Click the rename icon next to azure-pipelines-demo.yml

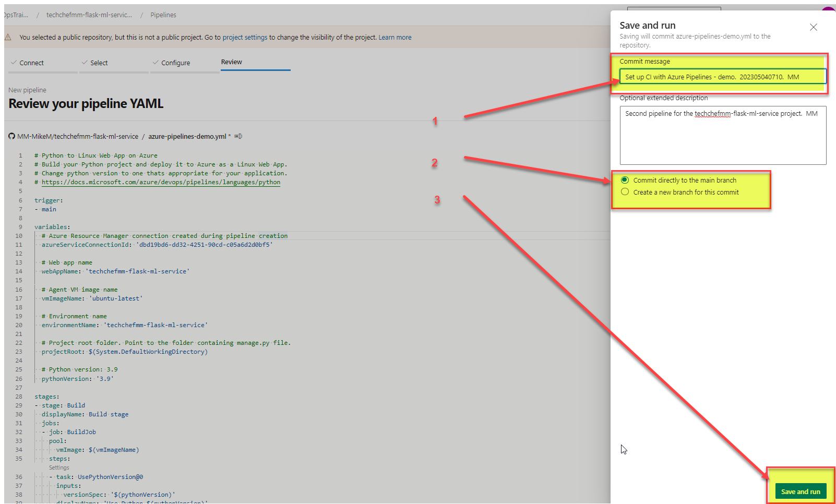pos(238,136)
